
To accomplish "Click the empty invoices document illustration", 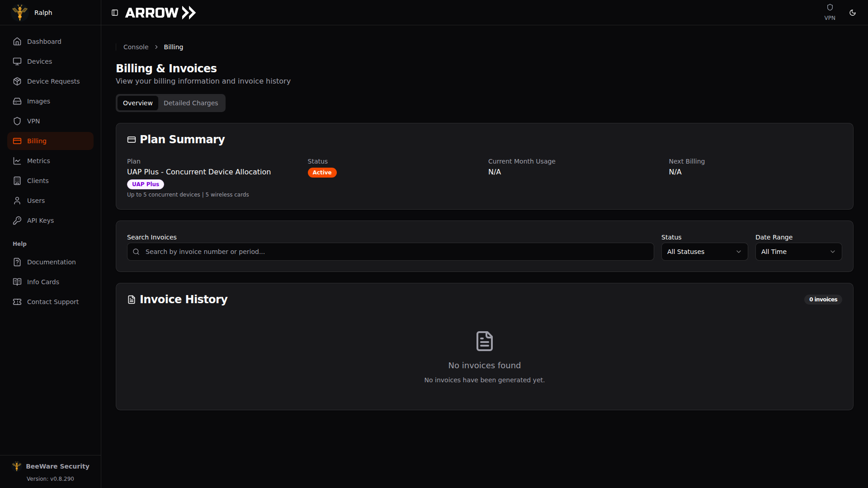I will 485,341.
